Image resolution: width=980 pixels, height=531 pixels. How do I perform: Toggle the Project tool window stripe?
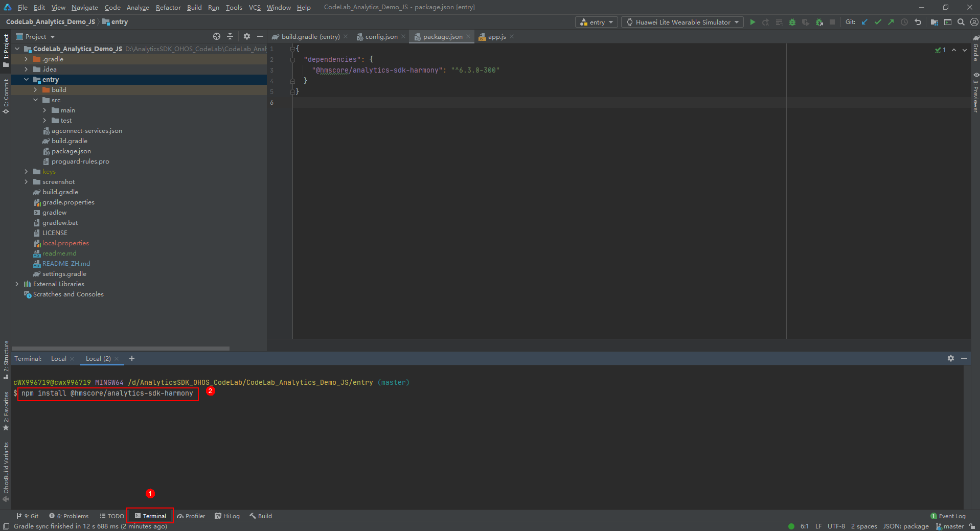[6, 50]
